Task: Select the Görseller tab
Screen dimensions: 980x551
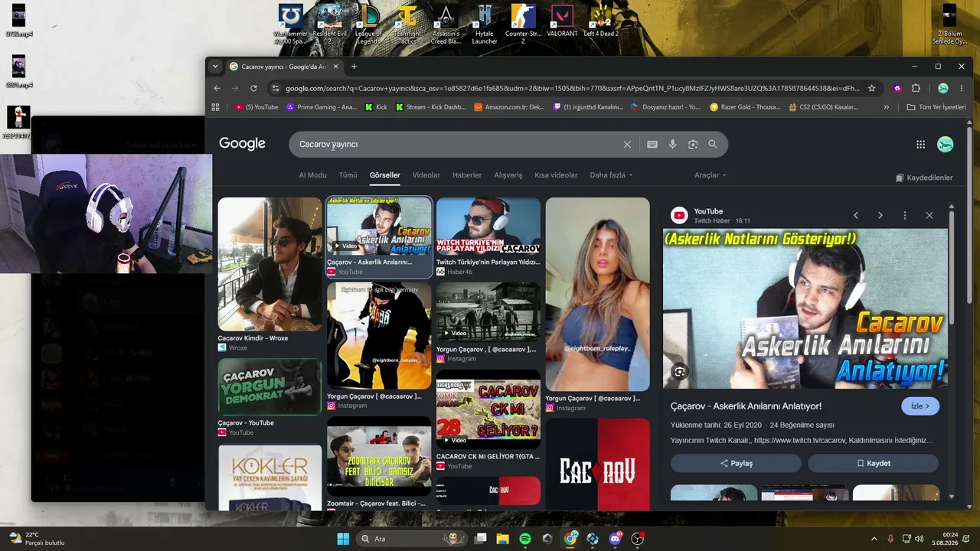Action: [x=385, y=175]
